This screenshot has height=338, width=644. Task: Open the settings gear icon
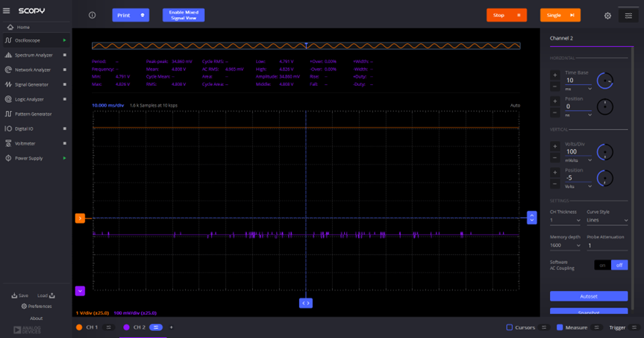[x=607, y=16]
